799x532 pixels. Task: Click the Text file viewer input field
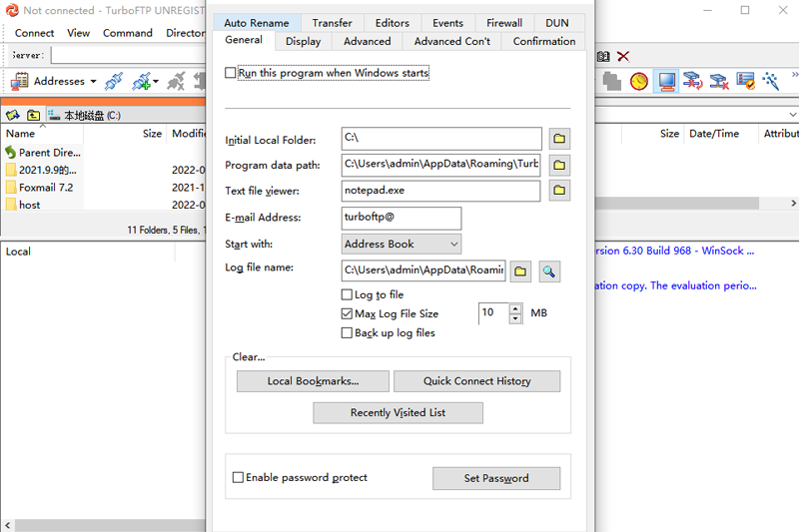click(440, 191)
